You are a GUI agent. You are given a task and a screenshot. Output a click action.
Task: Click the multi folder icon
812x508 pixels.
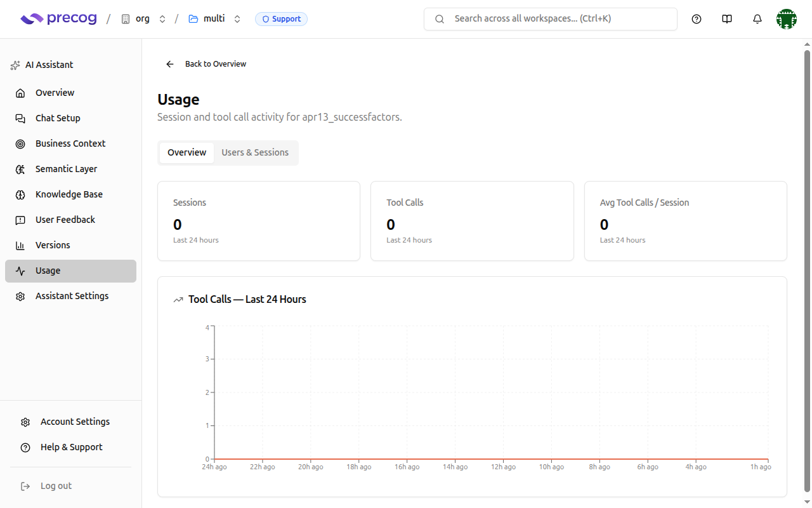pos(193,19)
